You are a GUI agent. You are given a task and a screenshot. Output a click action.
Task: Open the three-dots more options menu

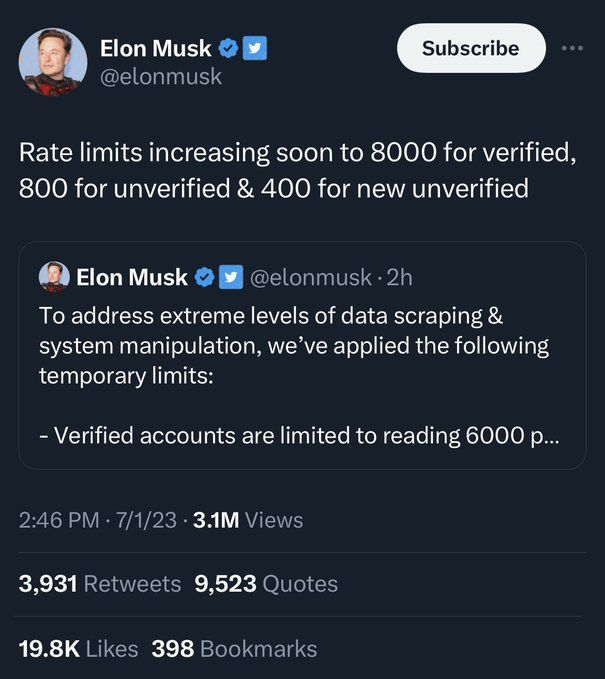click(571, 48)
